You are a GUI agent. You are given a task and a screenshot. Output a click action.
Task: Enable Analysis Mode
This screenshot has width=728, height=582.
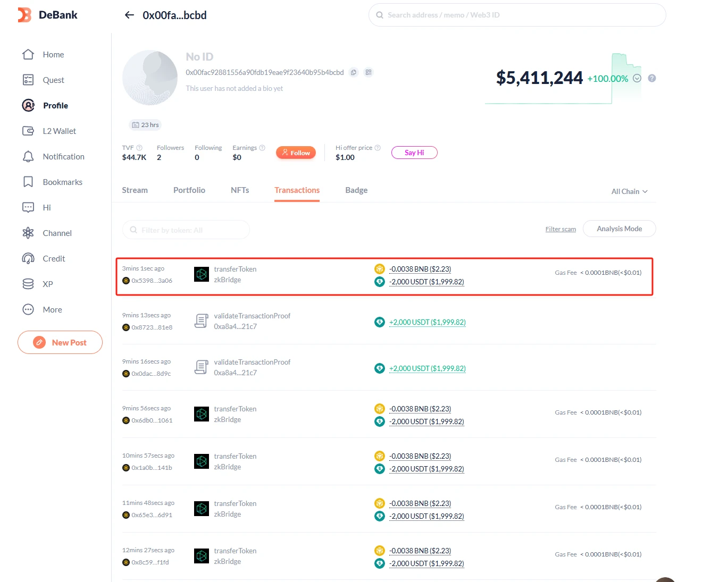click(x=619, y=229)
